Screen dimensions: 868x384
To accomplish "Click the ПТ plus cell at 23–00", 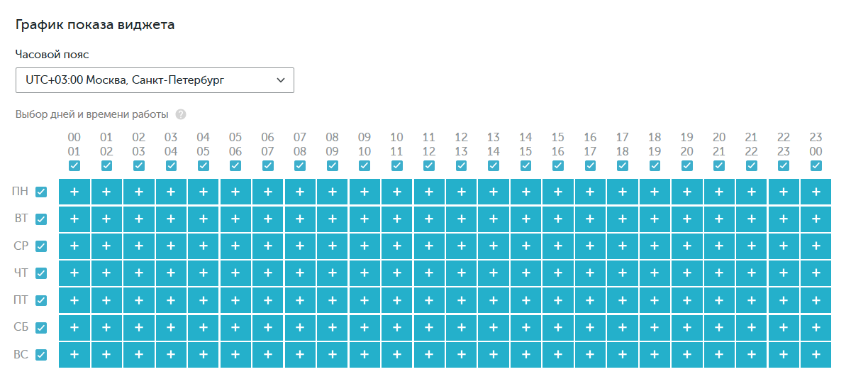I will point(816,300).
